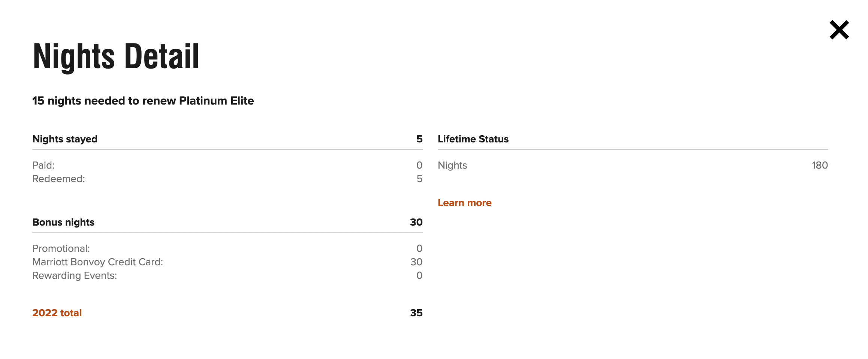
Task: Close the Nights Detail dialog
Action: [x=839, y=30]
